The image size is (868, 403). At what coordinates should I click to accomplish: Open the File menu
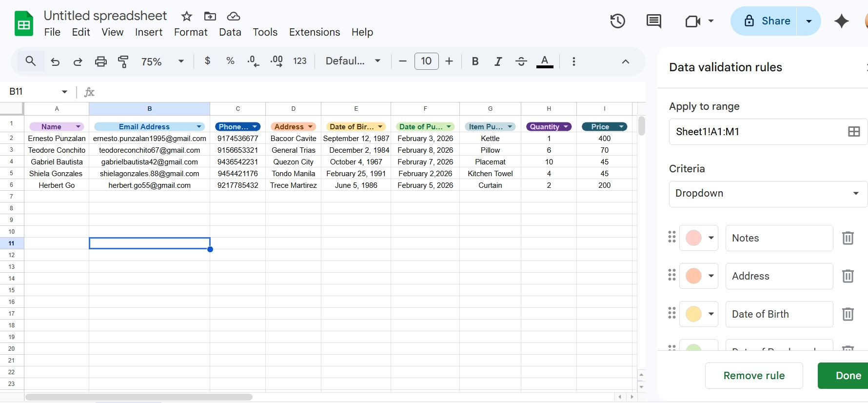(x=52, y=32)
